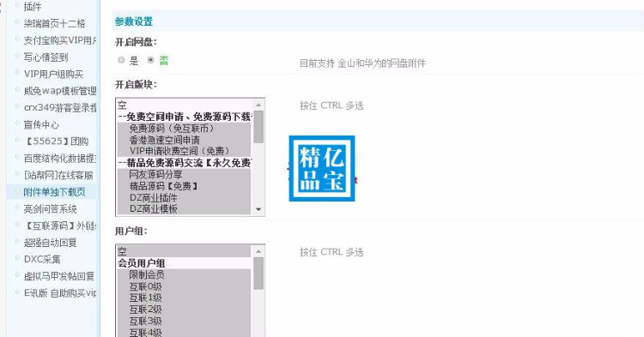
Task: Select 空 option in 开启版块 list
Action: pos(184,105)
